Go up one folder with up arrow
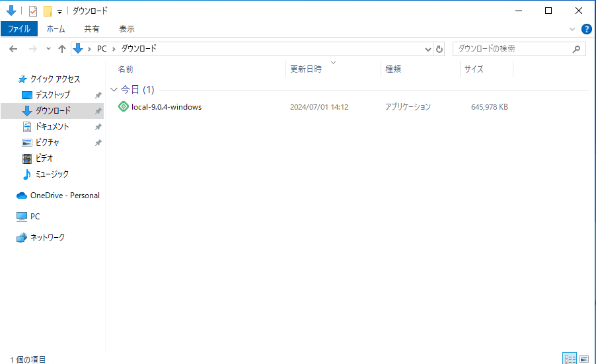The height and width of the screenshot is (364, 596). pyautogui.click(x=62, y=49)
